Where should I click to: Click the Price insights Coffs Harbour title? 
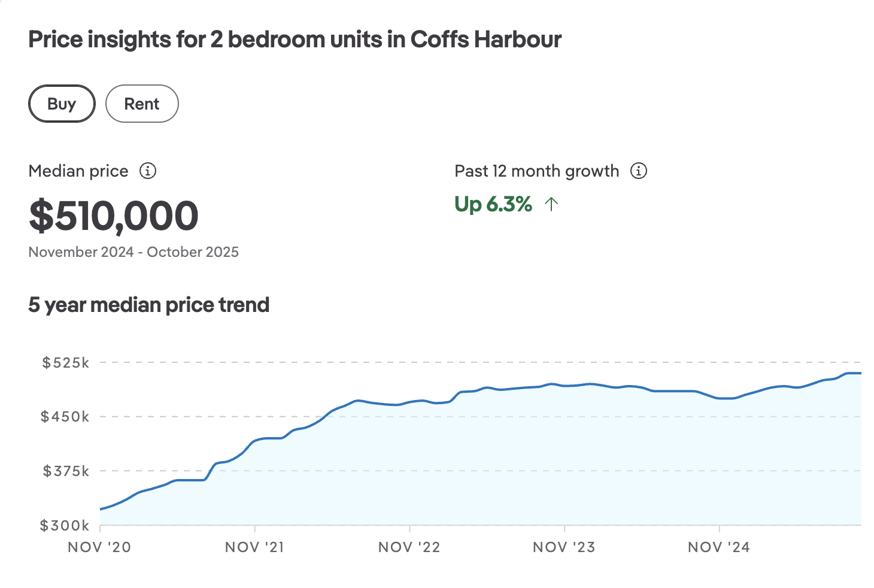coord(295,40)
